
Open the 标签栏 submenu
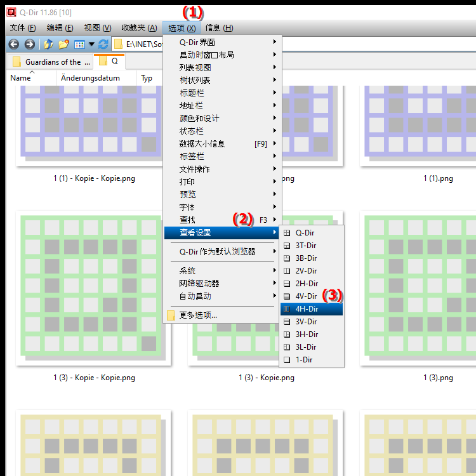(221, 156)
